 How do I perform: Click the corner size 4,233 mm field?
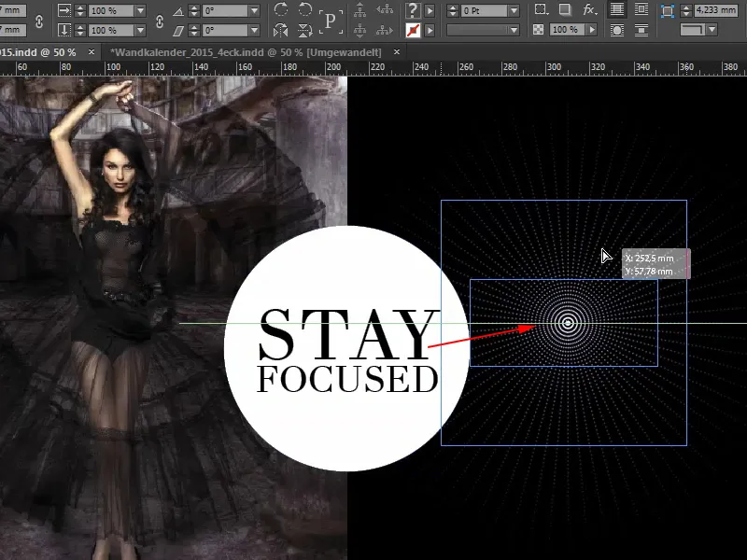tap(716, 10)
